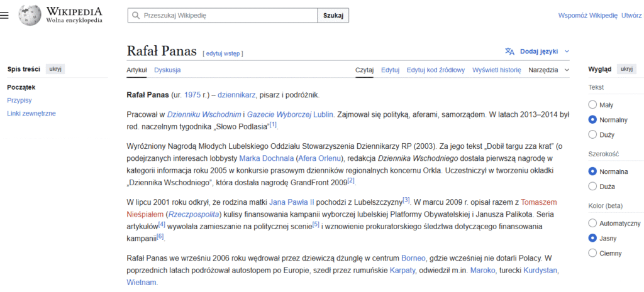This screenshot has width=644, height=292.
Task: Open reference footnote [1]
Action: [274, 125]
